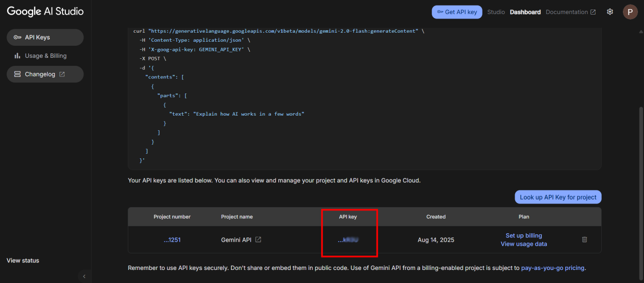Screen dimensions: 644x283
Task: Click the View usage data link
Action: (524, 244)
